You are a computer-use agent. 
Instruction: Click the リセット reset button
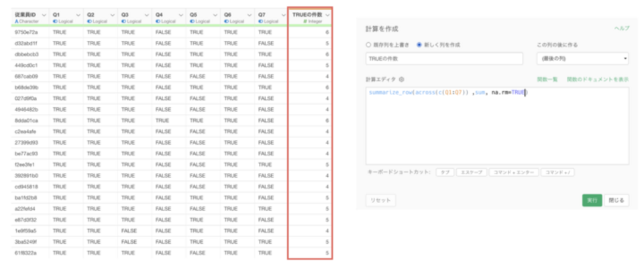pyautogui.click(x=380, y=200)
